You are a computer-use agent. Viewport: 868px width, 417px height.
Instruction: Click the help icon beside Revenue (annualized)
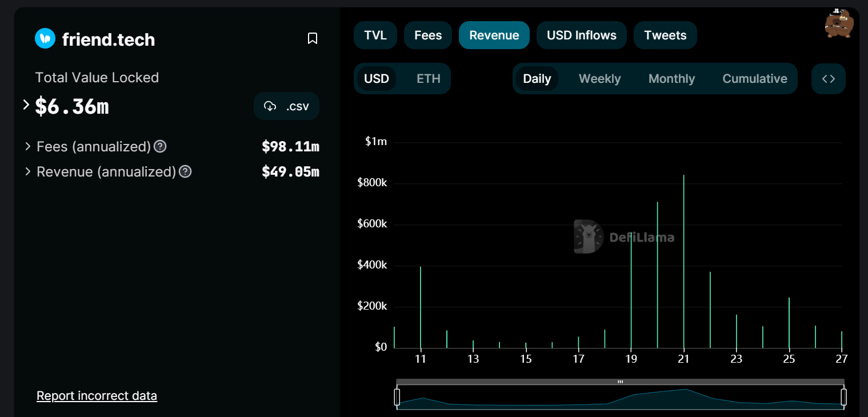(185, 171)
